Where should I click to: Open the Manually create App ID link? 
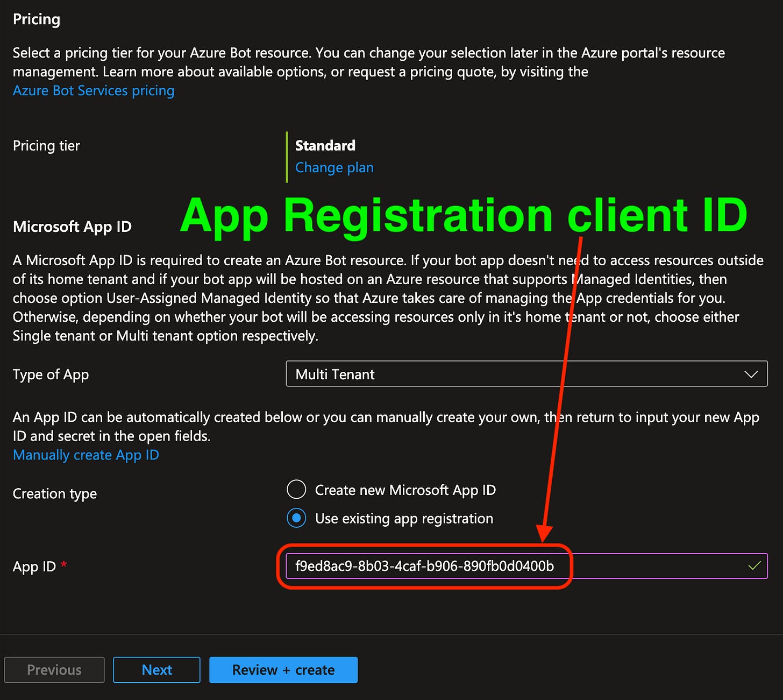[x=86, y=455]
